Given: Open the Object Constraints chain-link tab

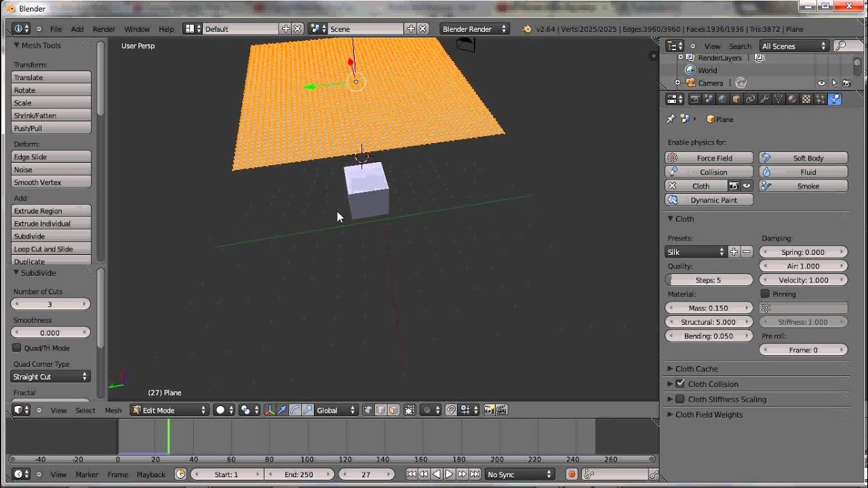Looking at the screenshot, I should click(750, 99).
